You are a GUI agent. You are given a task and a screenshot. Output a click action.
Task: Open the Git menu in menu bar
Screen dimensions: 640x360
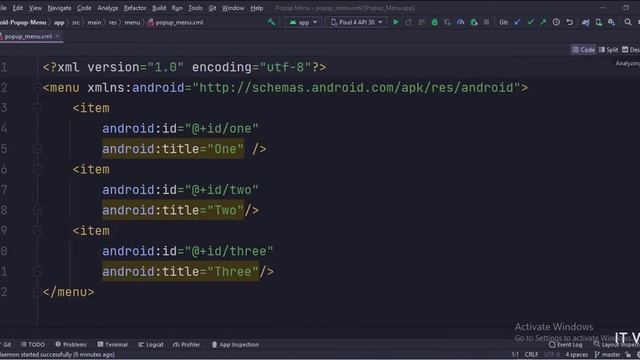212,8
